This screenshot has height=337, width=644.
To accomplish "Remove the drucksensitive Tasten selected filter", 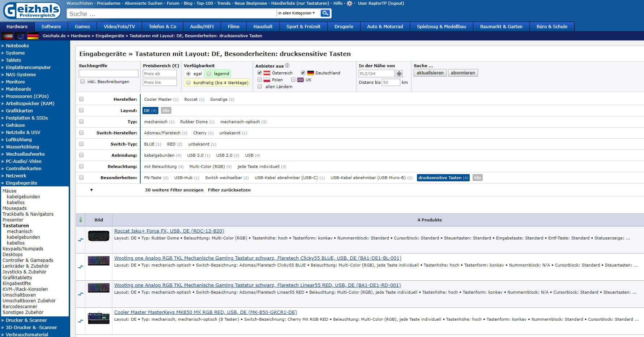I will [x=443, y=178].
